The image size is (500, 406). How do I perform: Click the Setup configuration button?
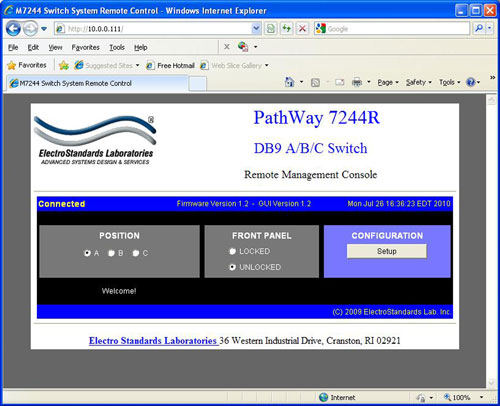(x=387, y=251)
